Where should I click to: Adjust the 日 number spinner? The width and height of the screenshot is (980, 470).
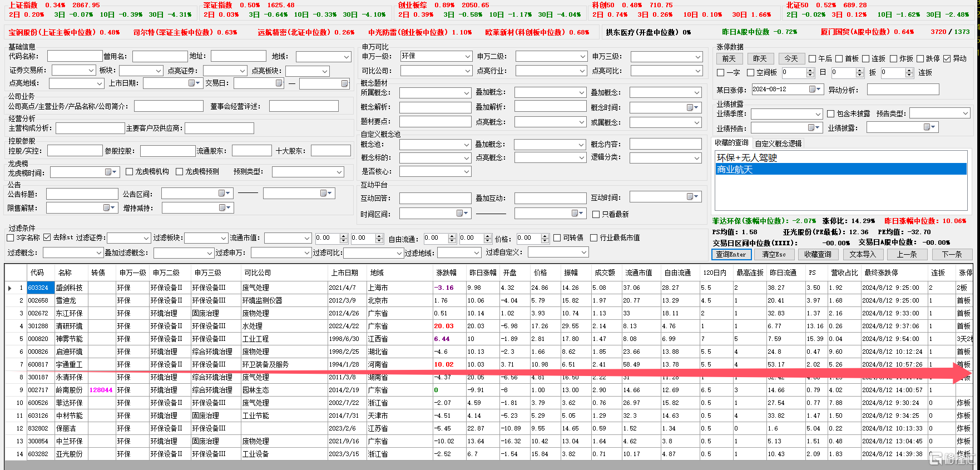860,73
